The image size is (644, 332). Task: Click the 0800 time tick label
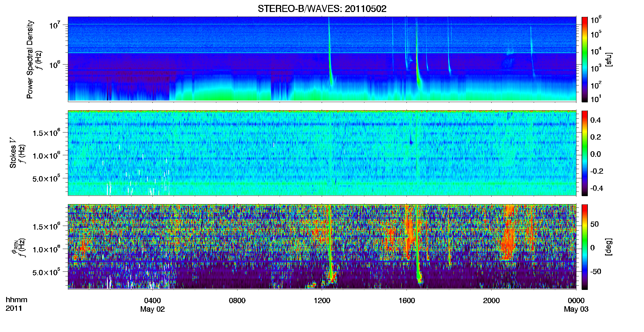coord(237,301)
